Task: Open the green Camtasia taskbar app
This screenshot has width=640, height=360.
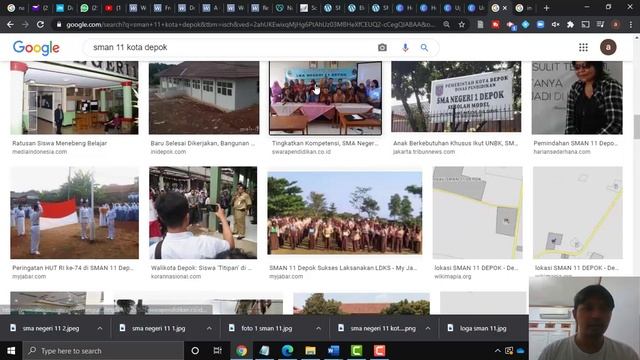Action: (356, 351)
